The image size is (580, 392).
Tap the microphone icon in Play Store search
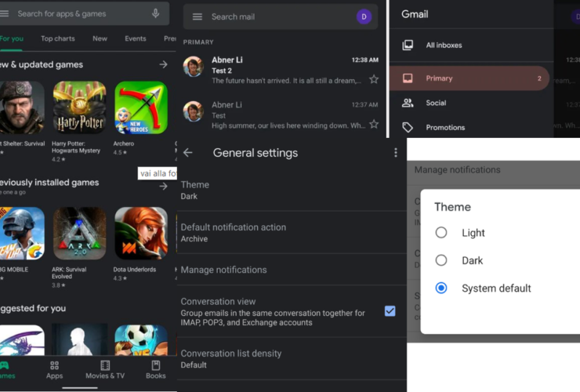click(x=156, y=13)
